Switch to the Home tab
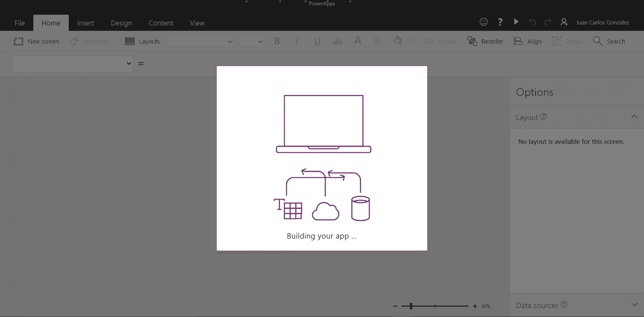The height and width of the screenshot is (317, 644). (51, 23)
